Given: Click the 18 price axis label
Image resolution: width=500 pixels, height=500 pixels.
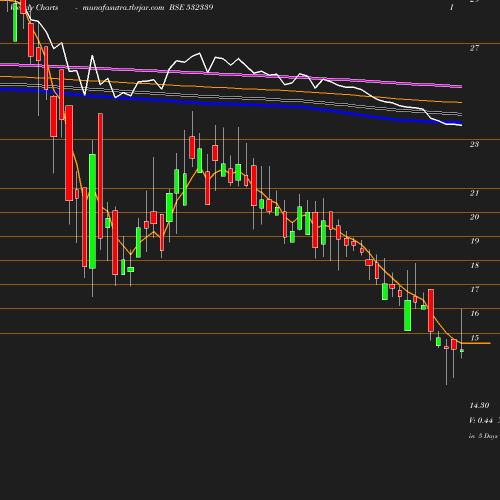Looking at the screenshot, I should point(475,265).
